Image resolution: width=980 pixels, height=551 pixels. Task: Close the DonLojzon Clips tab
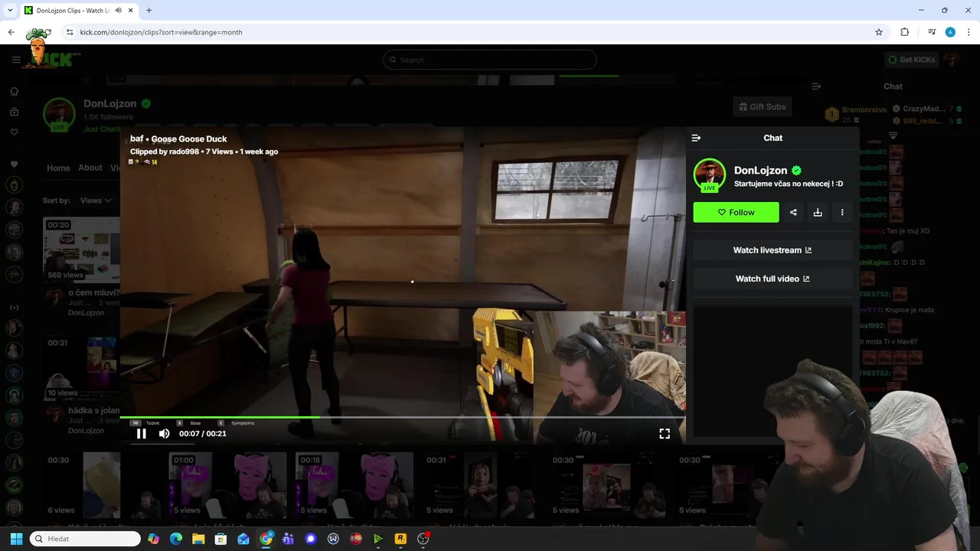click(130, 11)
